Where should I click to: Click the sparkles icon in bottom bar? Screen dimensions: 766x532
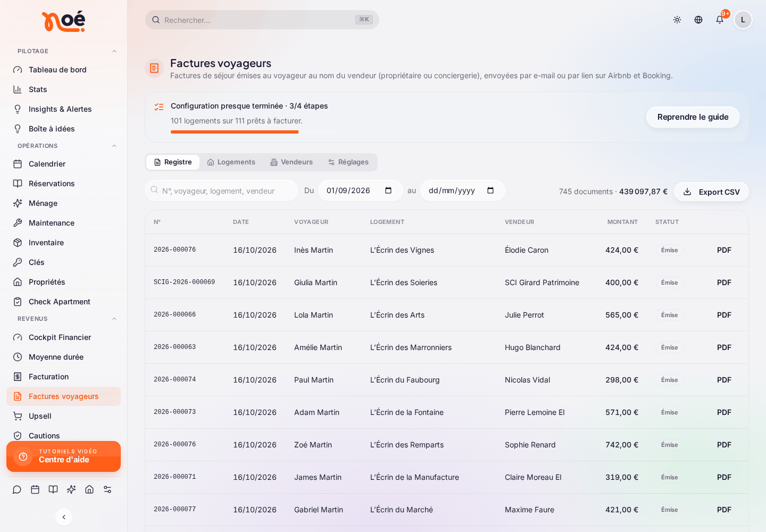(71, 489)
